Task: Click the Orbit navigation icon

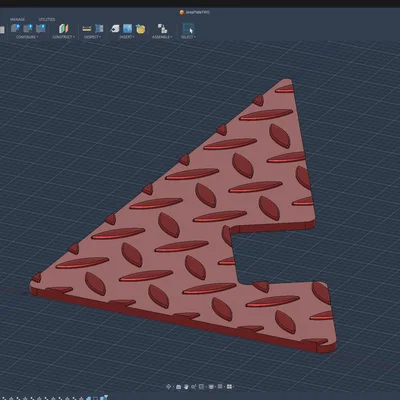Action: click(x=168, y=387)
